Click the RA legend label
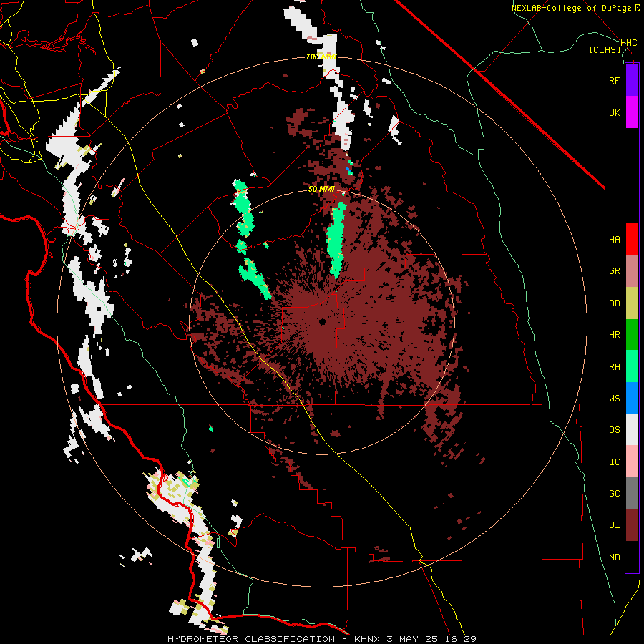644x644 pixels. (x=614, y=367)
